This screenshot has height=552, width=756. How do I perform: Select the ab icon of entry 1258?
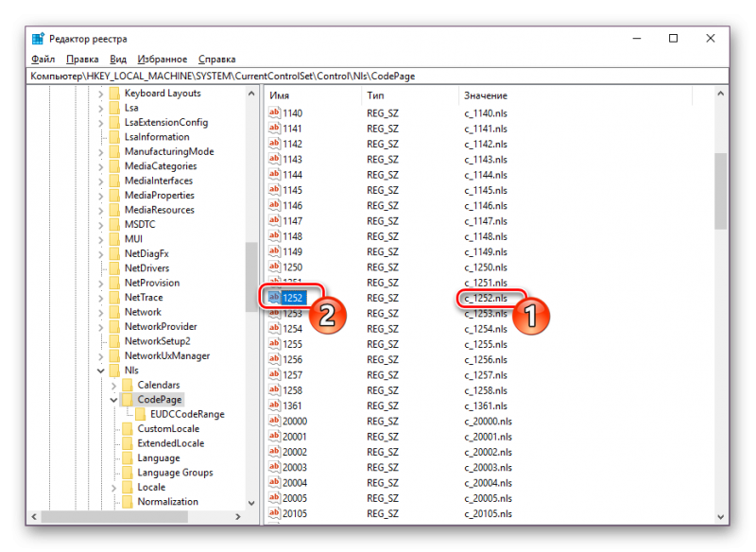(x=274, y=390)
